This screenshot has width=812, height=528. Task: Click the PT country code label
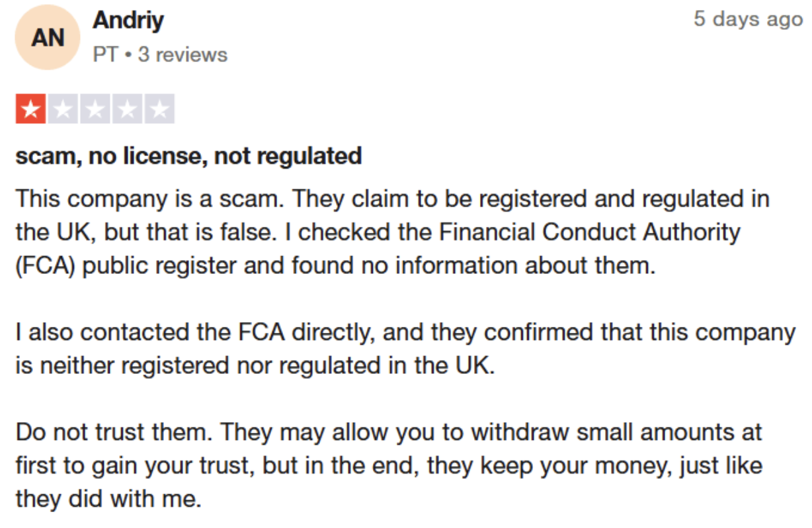pyautogui.click(x=105, y=54)
